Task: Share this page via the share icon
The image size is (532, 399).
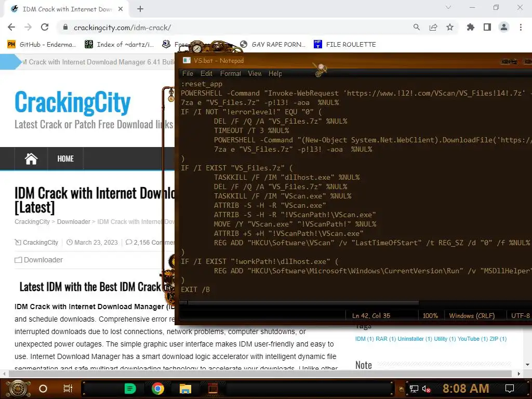Action: (x=433, y=27)
